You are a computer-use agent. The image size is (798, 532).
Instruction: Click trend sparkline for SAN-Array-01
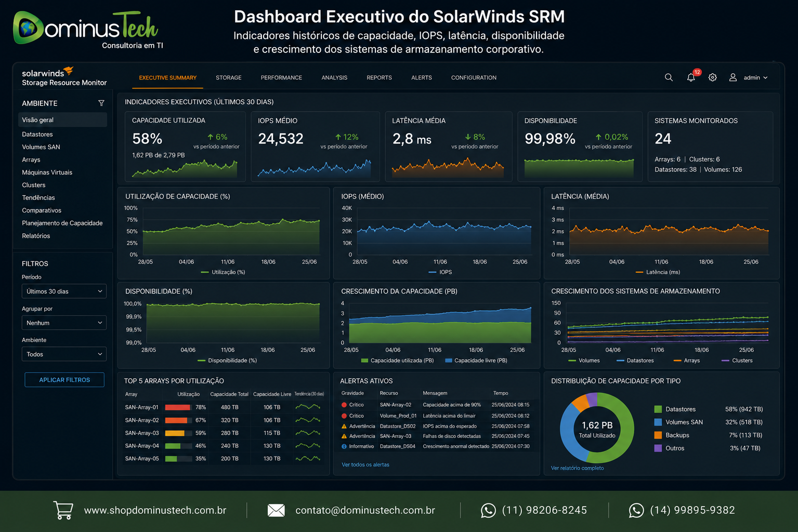(x=308, y=407)
